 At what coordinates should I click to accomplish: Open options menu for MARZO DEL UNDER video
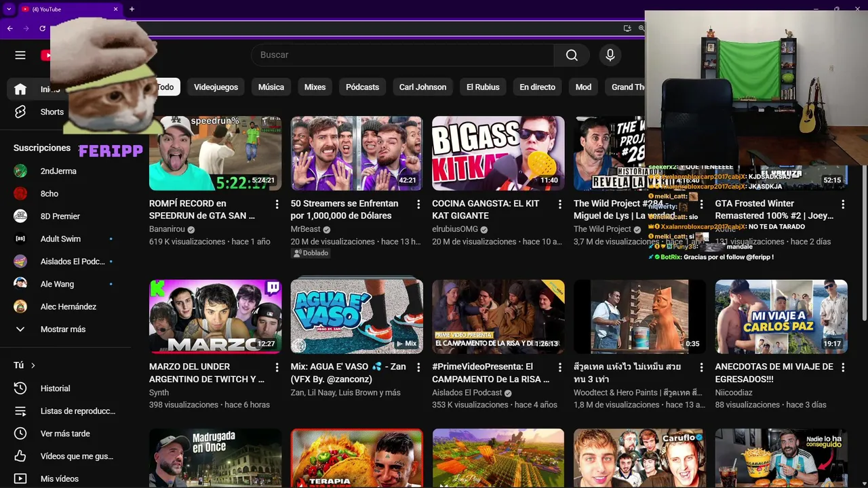point(277,367)
